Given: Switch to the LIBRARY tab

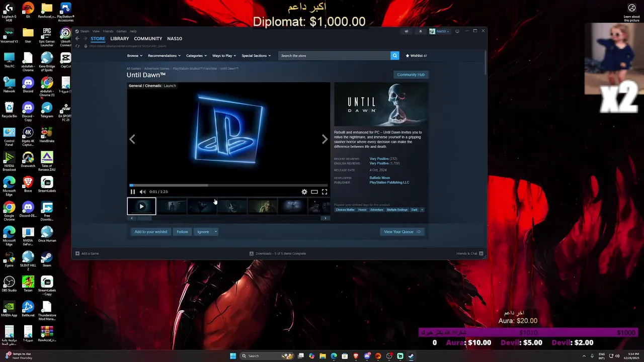Looking at the screenshot, I should [120, 39].
